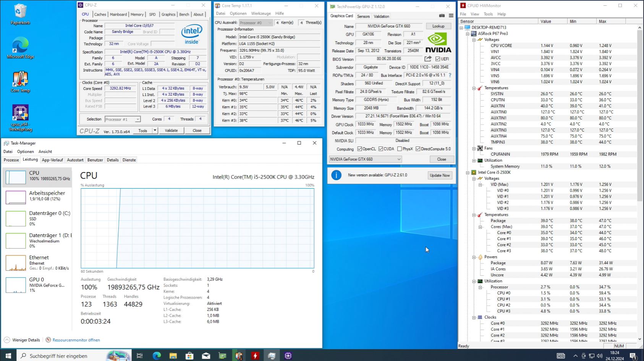Click the GPU-Z screenshot camera icon
The image size is (644, 361).
pyautogui.click(x=442, y=16)
